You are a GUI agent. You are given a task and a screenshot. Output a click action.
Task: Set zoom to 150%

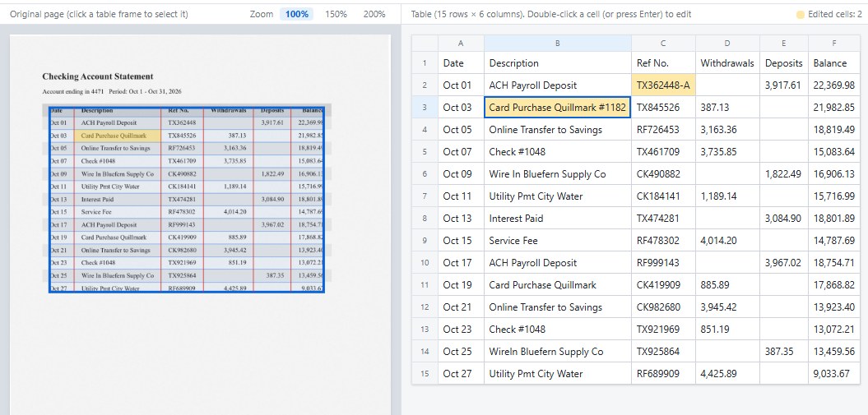(336, 14)
